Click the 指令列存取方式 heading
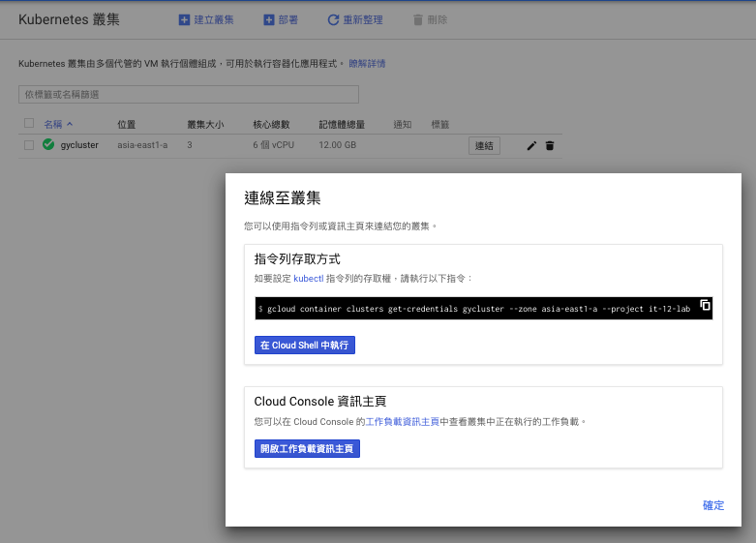This screenshot has height=543, width=756. pyautogui.click(x=297, y=259)
